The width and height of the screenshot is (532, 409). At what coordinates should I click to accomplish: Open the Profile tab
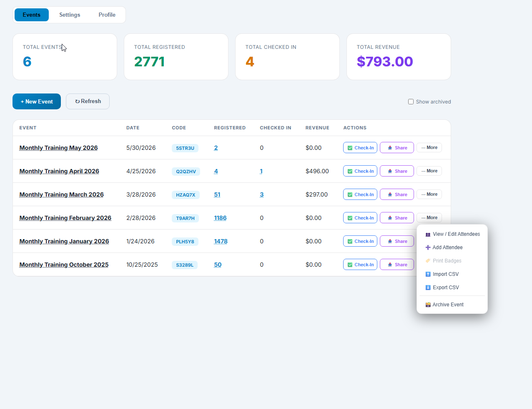pyautogui.click(x=107, y=15)
